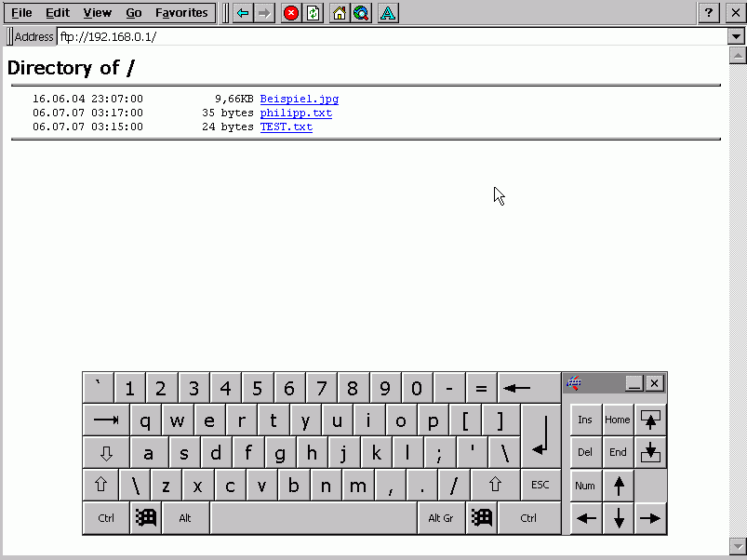Image resolution: width=747 pixels, height=560 pixels.
Task: Stop loading with the red X icon
Action: [x=291, y=13]
